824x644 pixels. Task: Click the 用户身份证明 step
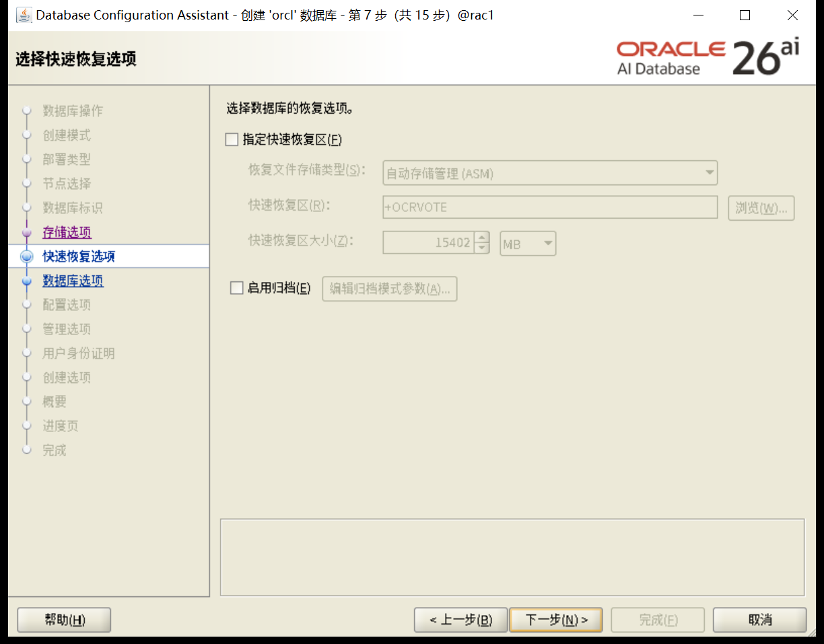click(x=79, y=353)
